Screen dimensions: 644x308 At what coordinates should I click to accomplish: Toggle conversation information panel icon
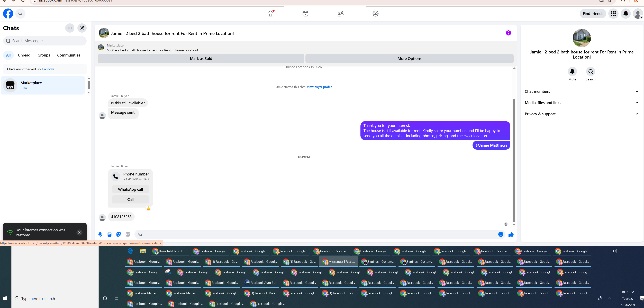point(508,33)
